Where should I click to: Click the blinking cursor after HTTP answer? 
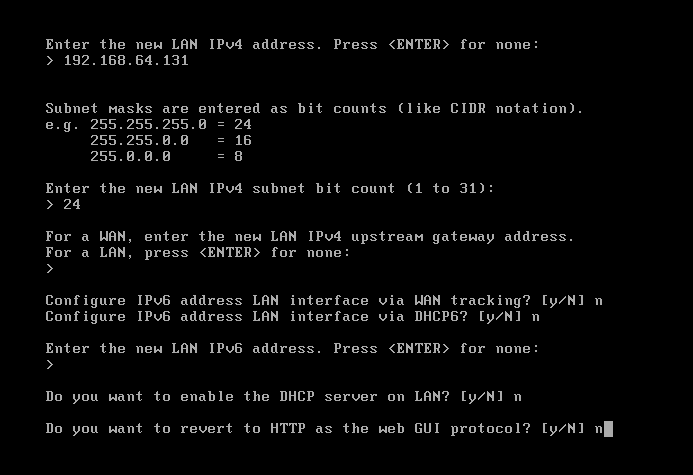pyautogui.click(x=609, y=429)
